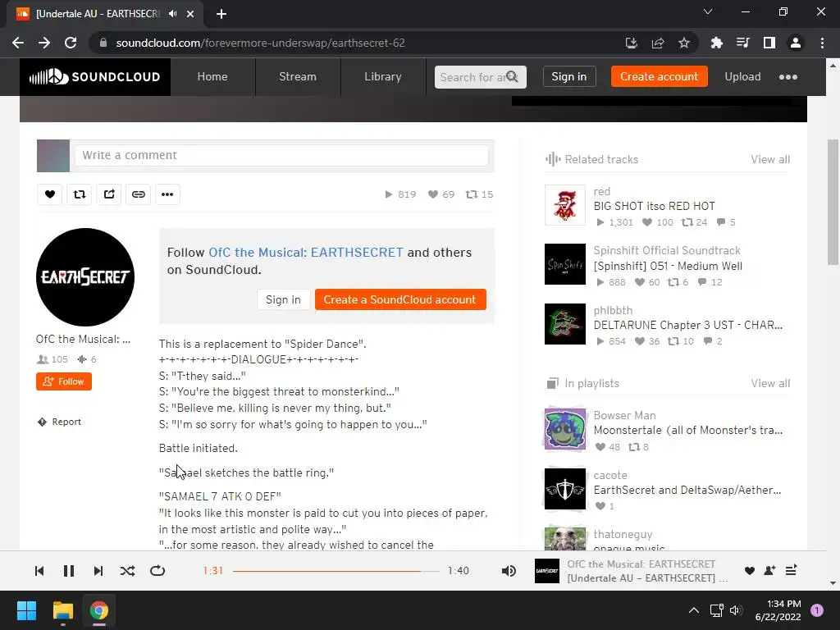View all playlists containing the track

point(769,384)
